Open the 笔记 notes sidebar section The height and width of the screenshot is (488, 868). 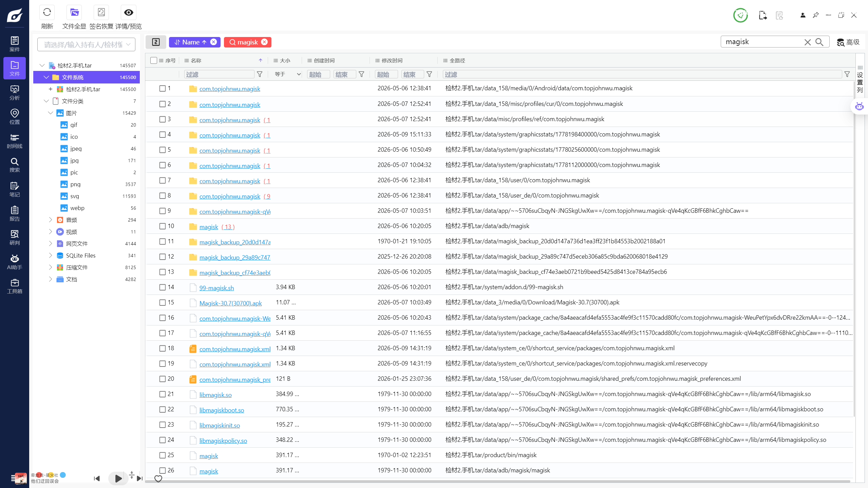(15, 189)
